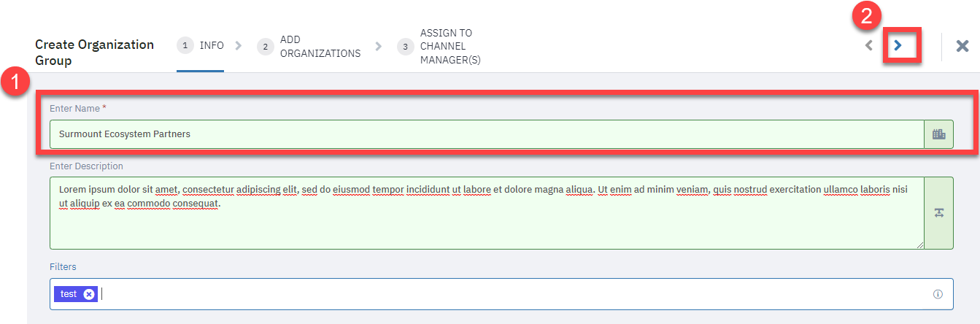Remove the "test" filter tag
The width and height of the screenshot is (980, 324).
click(89, 294)
